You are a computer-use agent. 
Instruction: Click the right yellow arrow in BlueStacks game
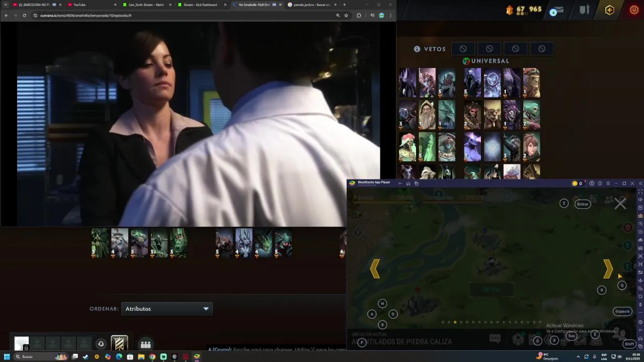click(x=608, y=269)
